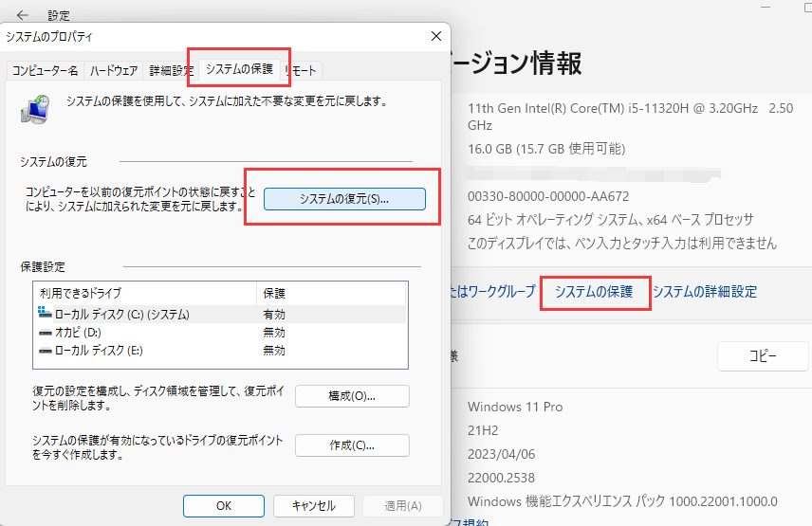812x526 pixels.
Task: Click the 構成(O)... button
Action: pyautogui.click(x=352, y=396)
